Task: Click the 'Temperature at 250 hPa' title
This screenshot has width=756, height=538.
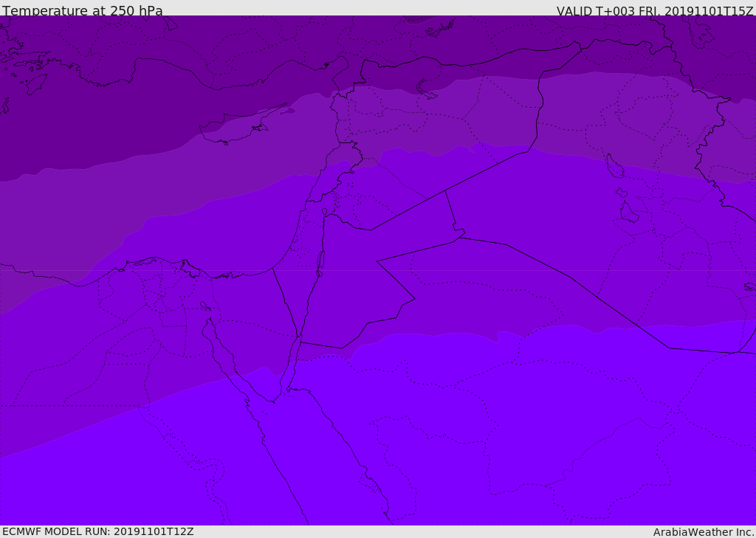Action: [83, 10]
